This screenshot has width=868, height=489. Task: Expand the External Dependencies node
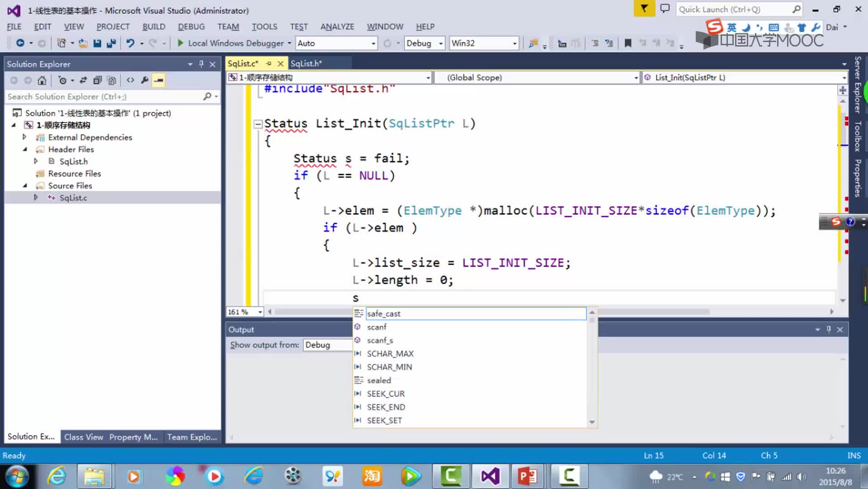pos(24,137)
